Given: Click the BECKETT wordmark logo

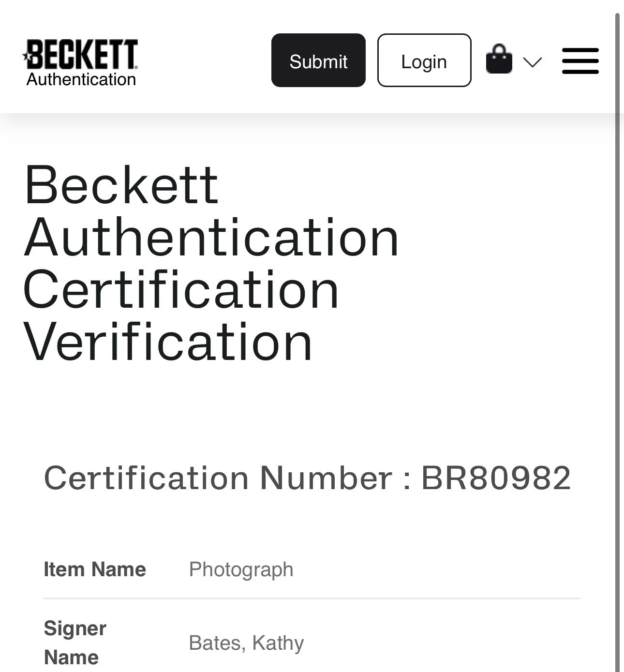Looking at the screenshot, I should [x=81, y=54].
